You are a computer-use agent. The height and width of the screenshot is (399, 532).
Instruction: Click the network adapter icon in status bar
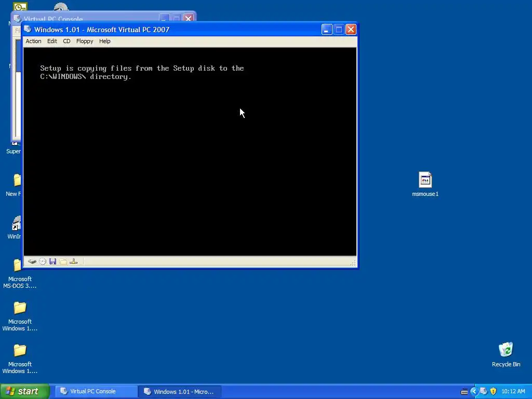click(74, 261)
